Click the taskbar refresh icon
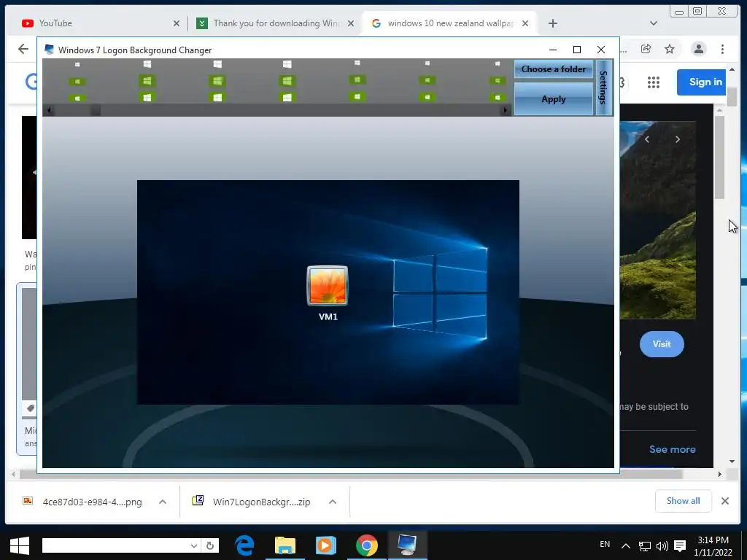Screen dimensions: 747x560 pyautogui.click(x=210, y=545)
